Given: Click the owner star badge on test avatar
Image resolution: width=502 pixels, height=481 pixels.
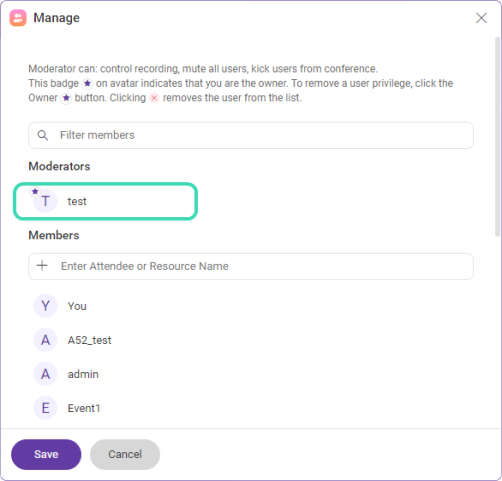Looking at the screenshot, I should (x=35, y=191).
